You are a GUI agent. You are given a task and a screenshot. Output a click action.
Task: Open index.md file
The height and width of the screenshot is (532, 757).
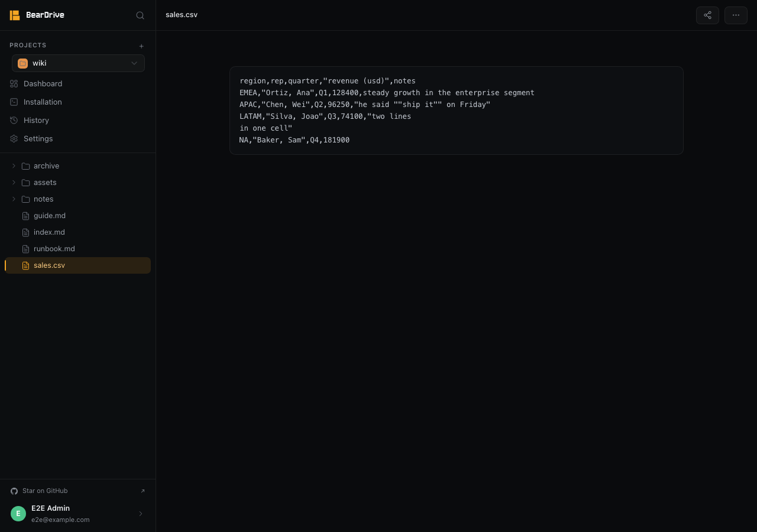tap(78, 232)
